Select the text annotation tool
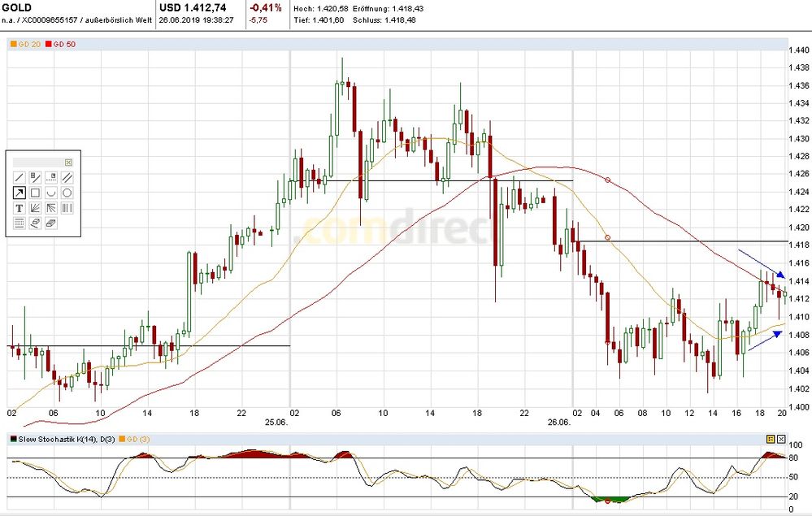Viewport: 812px width, 516px height. pyautogui.click(x=20, y=208)
